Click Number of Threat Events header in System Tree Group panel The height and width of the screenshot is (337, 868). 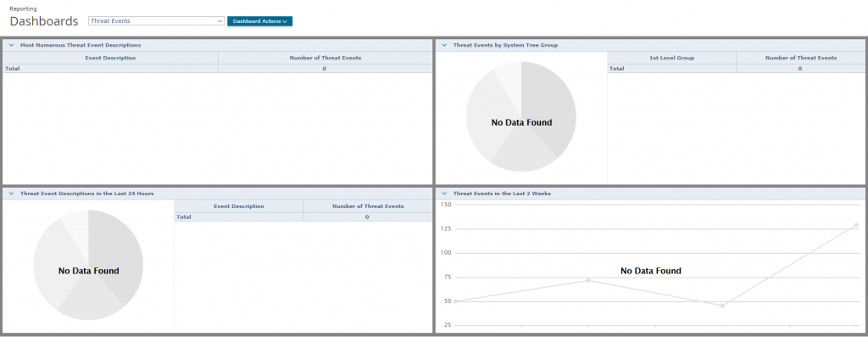click(x=801, y=58)
